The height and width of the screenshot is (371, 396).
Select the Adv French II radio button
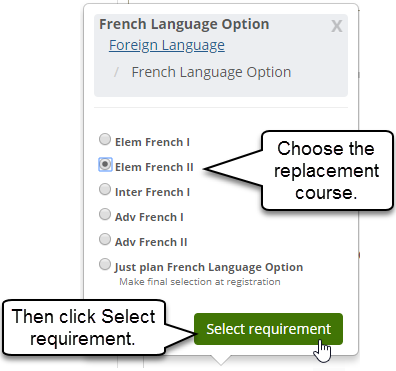(105, 239)
